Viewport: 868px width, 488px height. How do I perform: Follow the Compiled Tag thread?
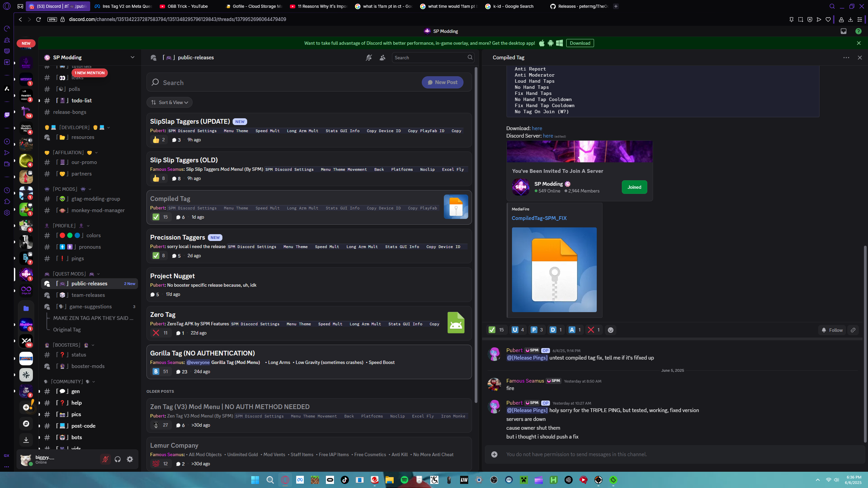(832, 330)
